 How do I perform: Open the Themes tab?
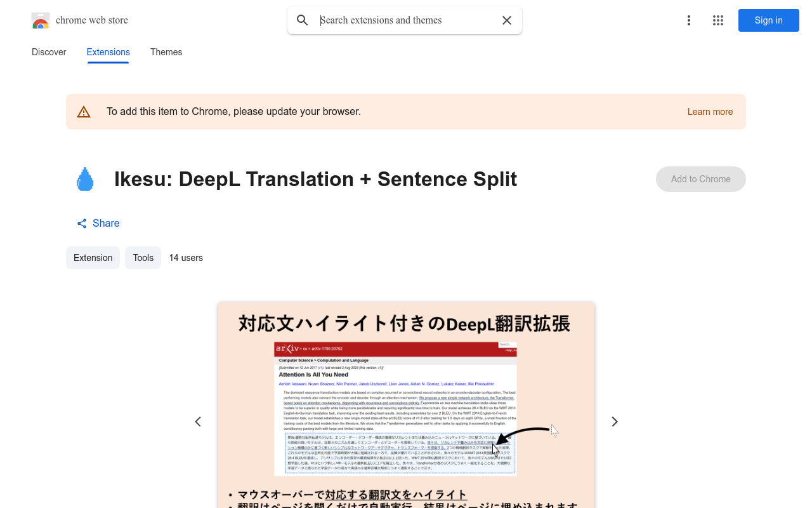[x=166, y=52]
